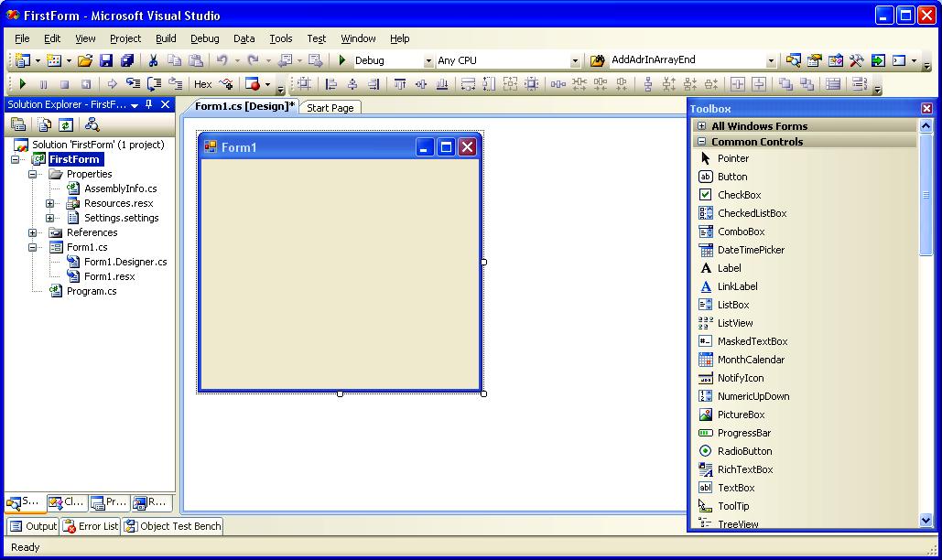Click the Form1 design surface body

(x=340, y=275)
